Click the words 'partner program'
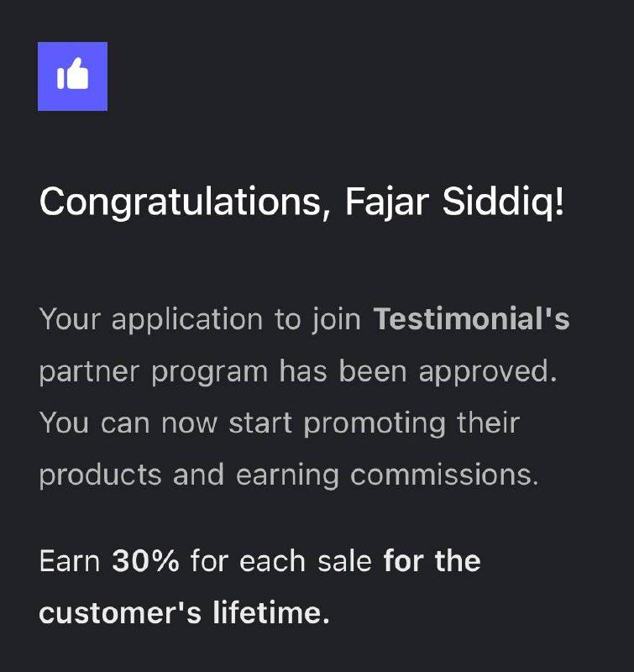634x672 pixels. pos(151,370)
